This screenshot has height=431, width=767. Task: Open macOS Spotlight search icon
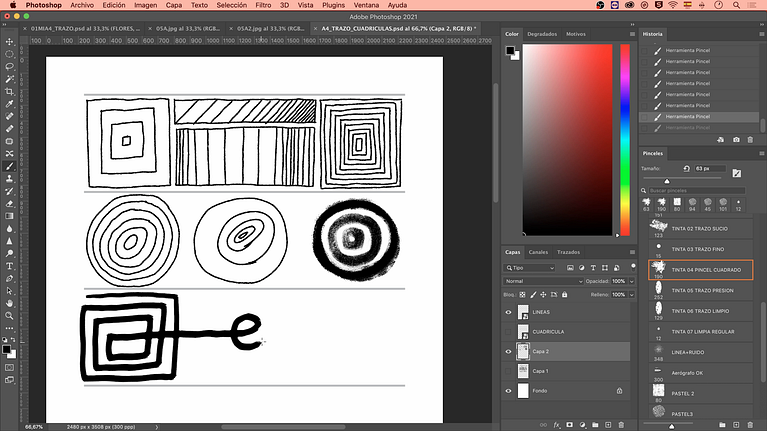(x=736, y=5)
